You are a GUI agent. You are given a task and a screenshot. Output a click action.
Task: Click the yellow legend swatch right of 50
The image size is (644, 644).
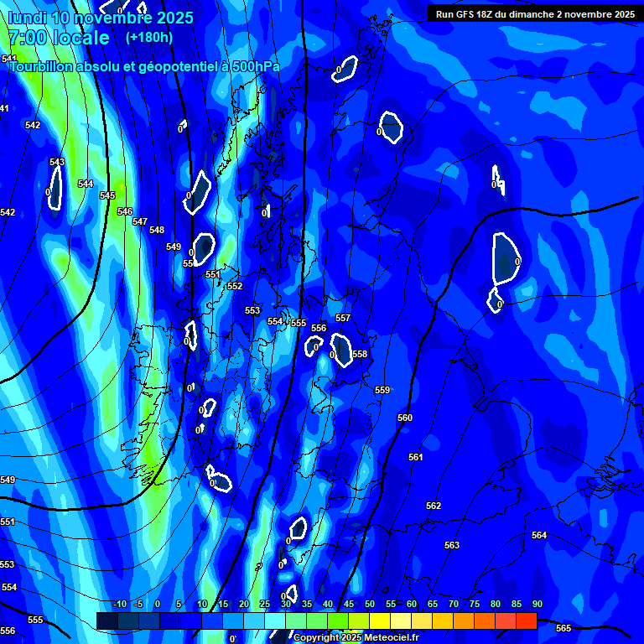[x=380, y=621]
